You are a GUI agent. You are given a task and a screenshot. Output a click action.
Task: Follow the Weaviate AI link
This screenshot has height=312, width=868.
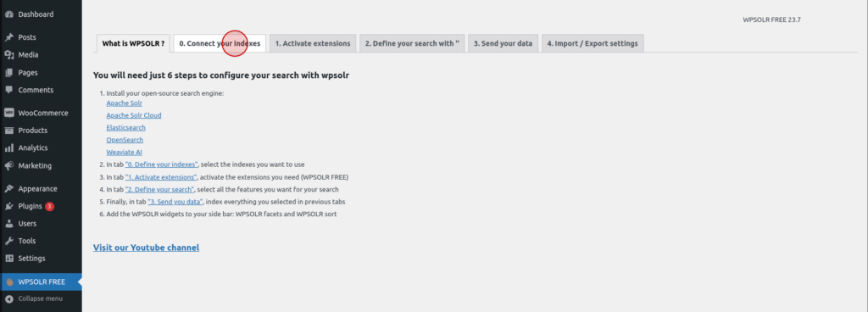point(124,152)
